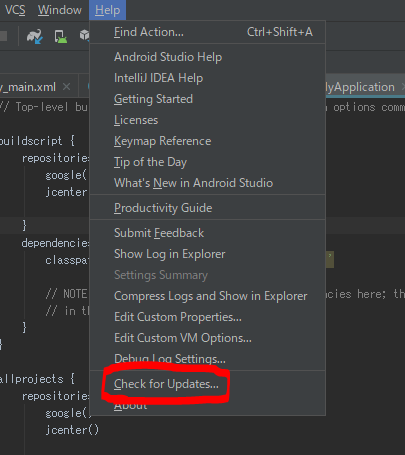The width and height of the screenshot is (405, 455).
Task: Open Licenses from Help menu
Action: coord(207,120)
